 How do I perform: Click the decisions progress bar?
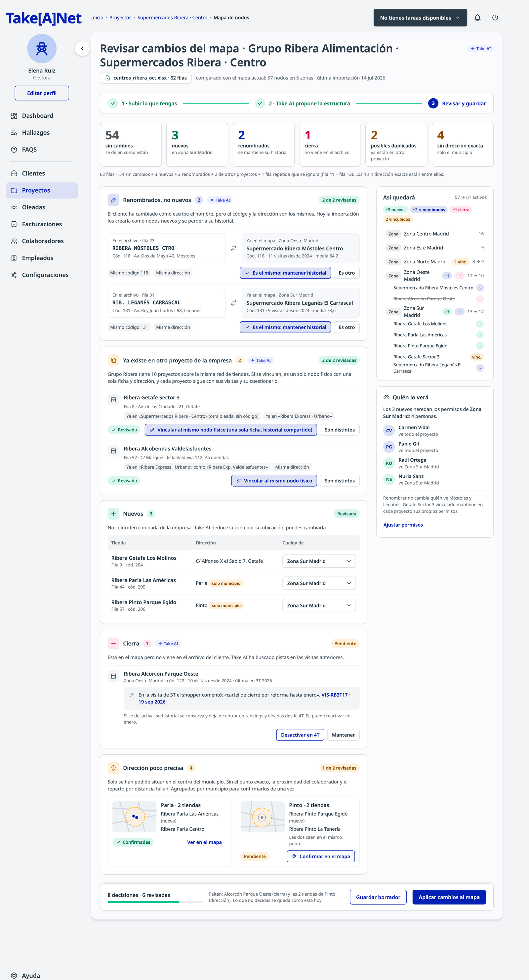coord(155,902)
